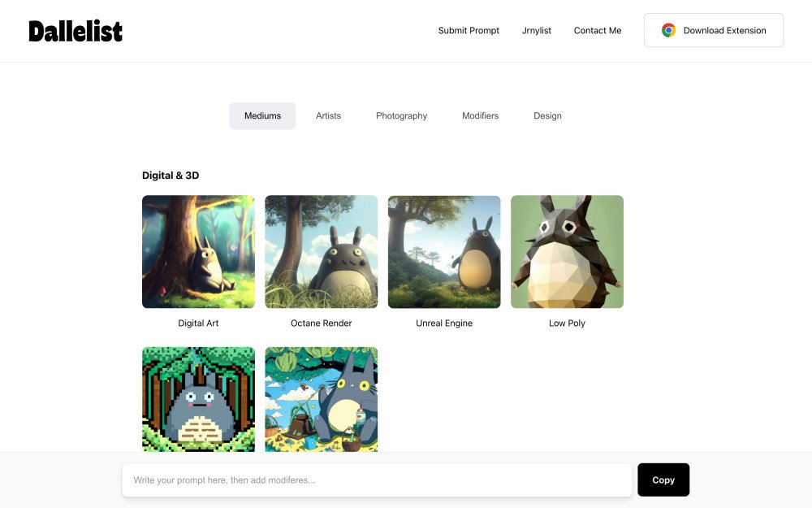Select the Digital Art thumbnail image
The width and height of the screenshot is (812, 508).
pos(198,252)
